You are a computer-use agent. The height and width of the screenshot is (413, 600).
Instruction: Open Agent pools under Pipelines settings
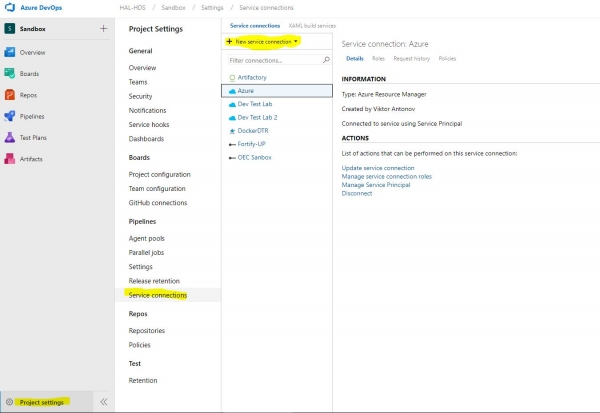pos(147,238)
